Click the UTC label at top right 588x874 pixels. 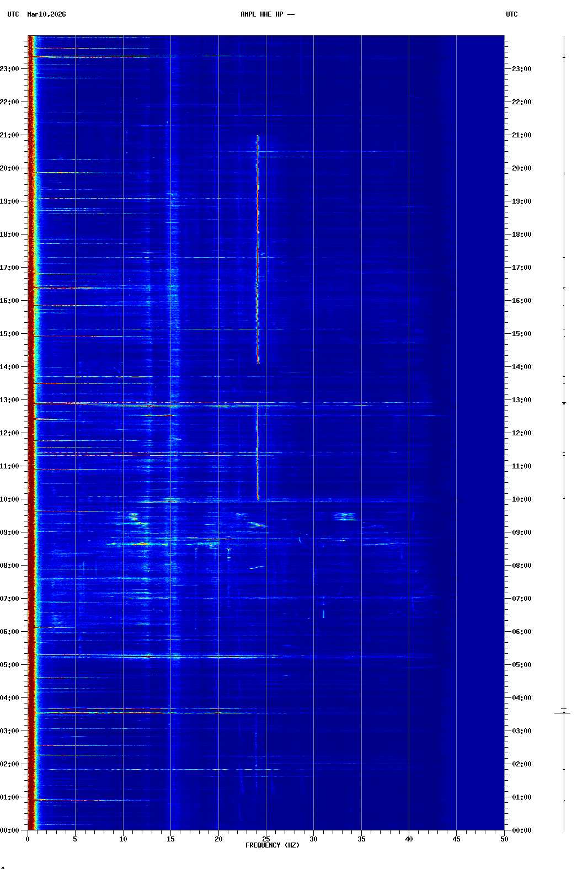(511, 14)
